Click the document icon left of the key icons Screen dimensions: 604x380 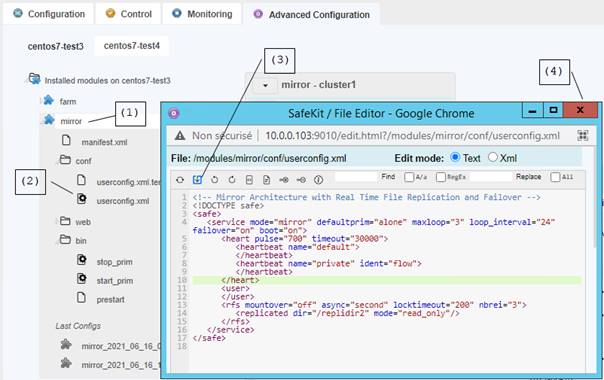click(x=267, y=180)
